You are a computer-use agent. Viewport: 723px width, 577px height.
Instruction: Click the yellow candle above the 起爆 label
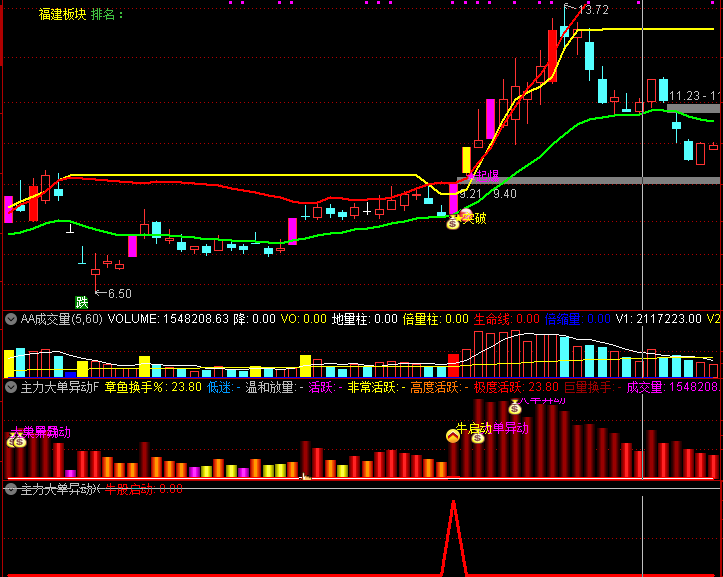[x=466, y=160]
